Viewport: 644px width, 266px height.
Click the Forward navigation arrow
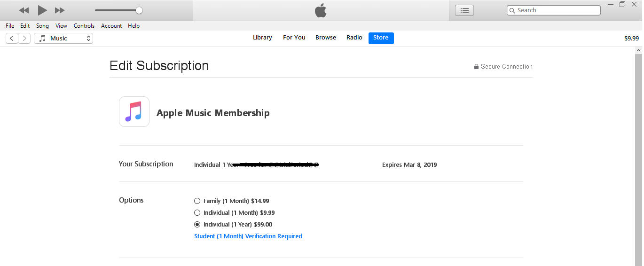[x=24, y=39]
